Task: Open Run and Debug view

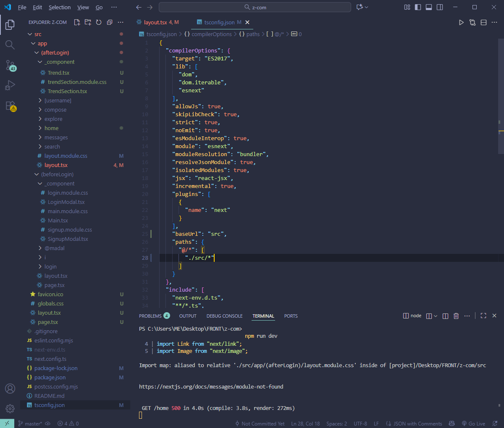Action: pos(10,86)
